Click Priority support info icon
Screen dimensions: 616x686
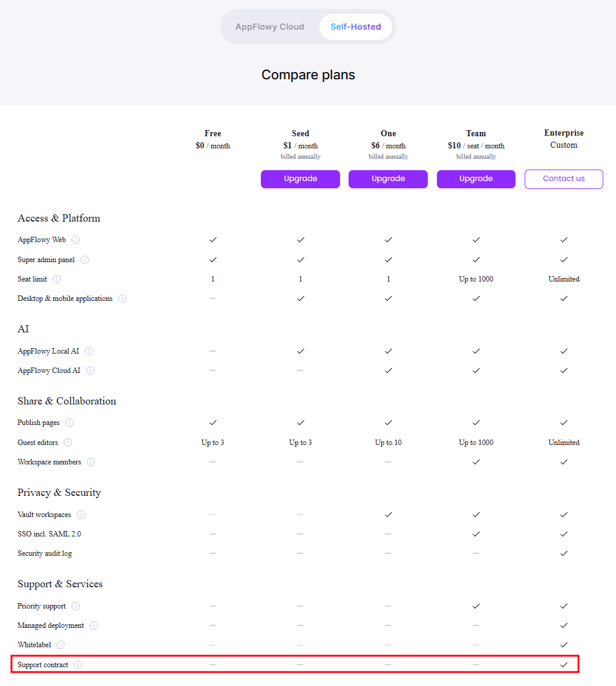76,606
